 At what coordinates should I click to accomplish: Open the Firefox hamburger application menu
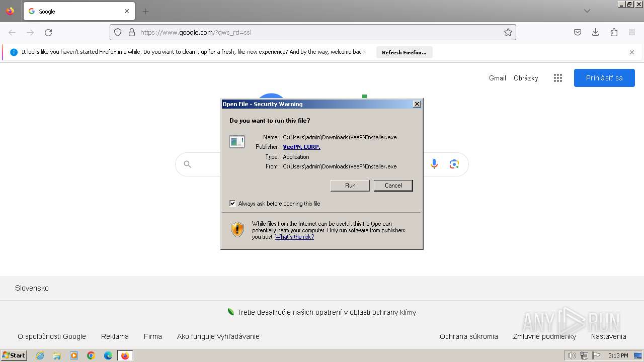click(632, 32)
